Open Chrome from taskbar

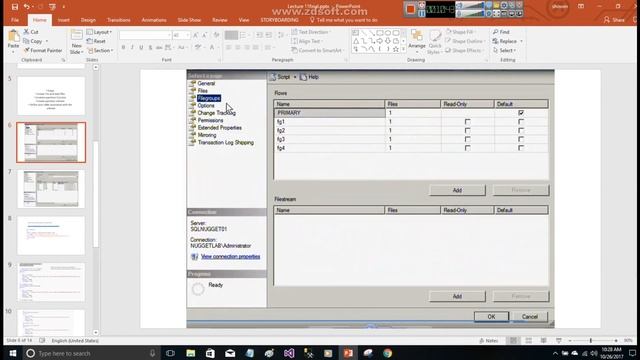[x=388, y=353]
